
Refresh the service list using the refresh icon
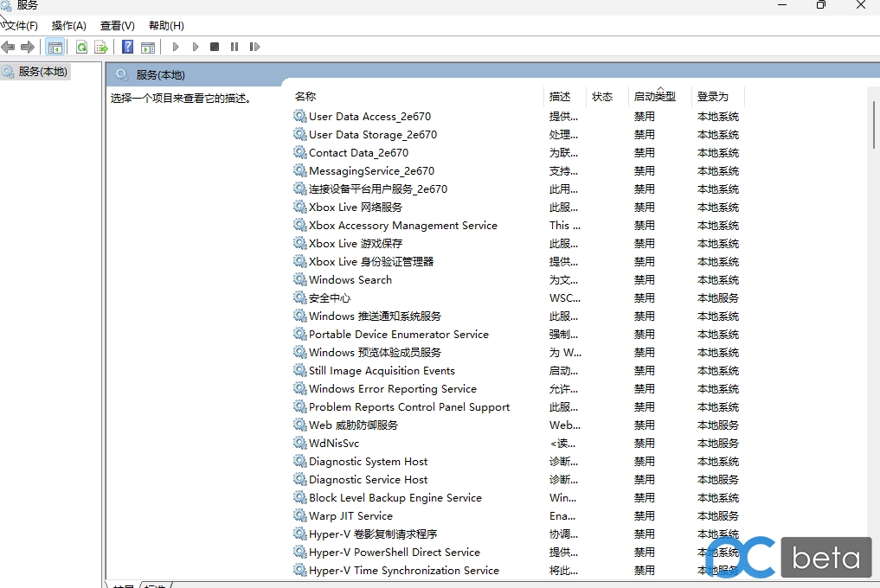pos(82,47)
